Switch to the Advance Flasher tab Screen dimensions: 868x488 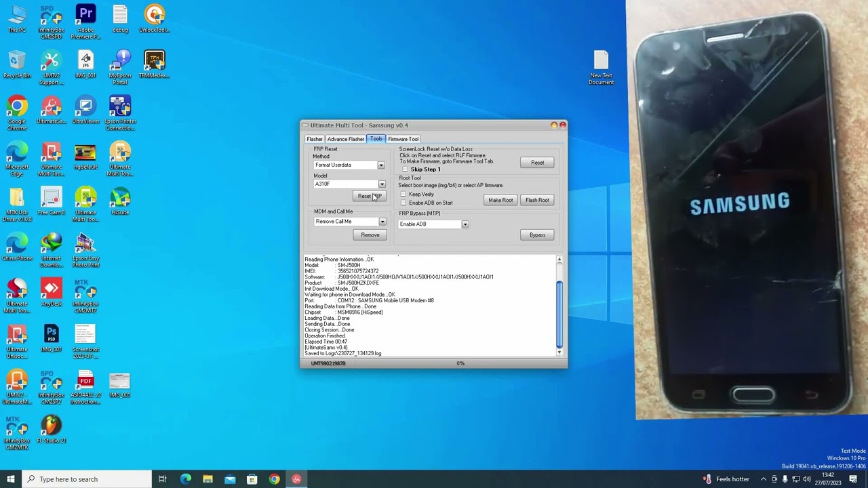point(346,139)
